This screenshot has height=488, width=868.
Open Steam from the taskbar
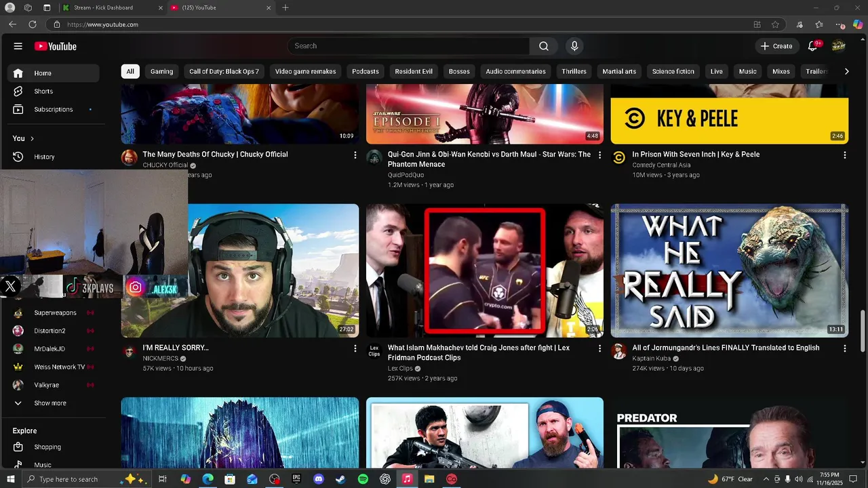point(340,479)
